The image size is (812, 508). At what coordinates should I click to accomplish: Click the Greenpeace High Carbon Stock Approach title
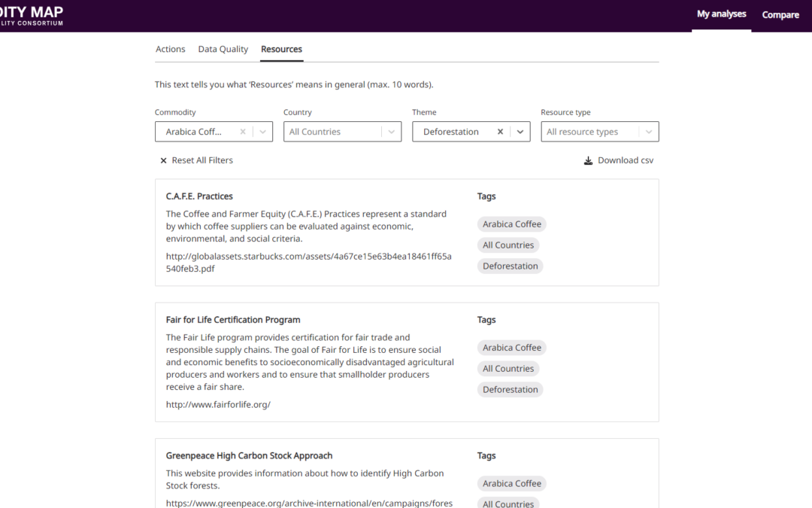tap(249, 455)
